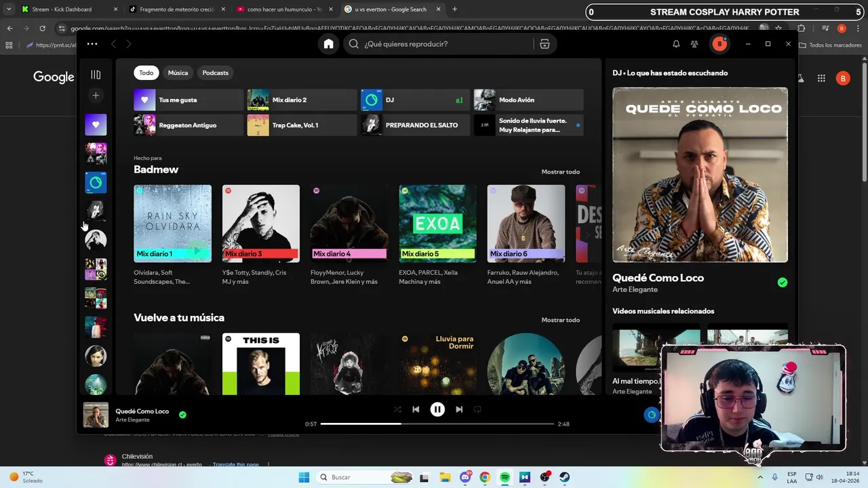This screenshot has height=488, width=868.
Task: Open PREPARANDO EL SALTO tile
Action: click(x=415, y=125)
